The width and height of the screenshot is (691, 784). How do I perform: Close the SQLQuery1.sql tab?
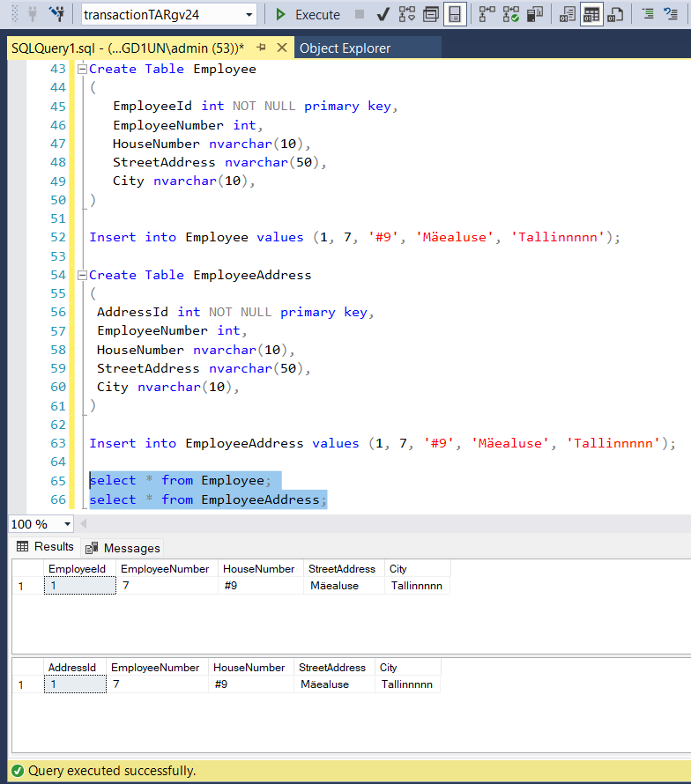click(x=282, y=48)
